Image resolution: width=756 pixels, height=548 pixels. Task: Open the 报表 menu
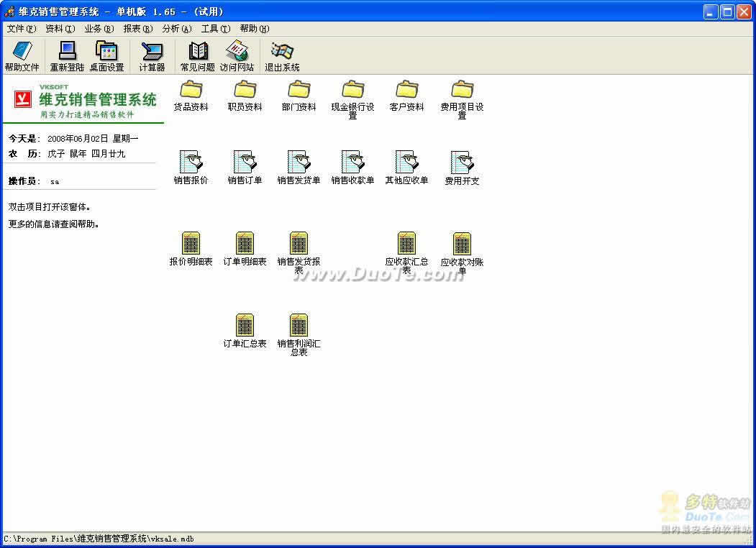(x=138, y=29)
